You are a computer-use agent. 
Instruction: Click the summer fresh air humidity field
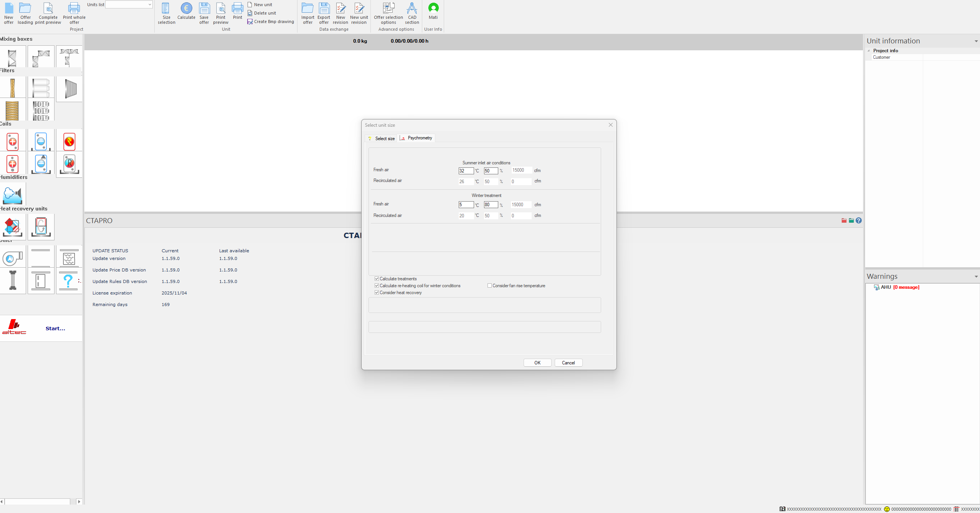pyautogui.click(x=491, y=171)
